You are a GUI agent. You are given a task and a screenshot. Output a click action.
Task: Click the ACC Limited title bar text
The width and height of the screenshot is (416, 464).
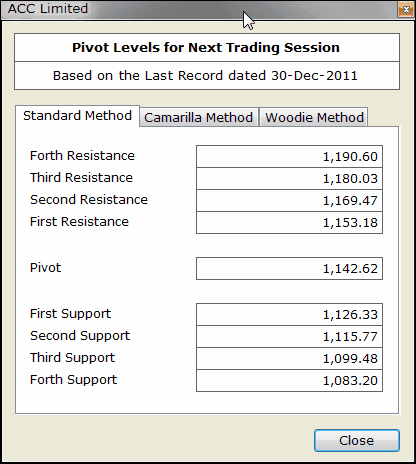48,8
